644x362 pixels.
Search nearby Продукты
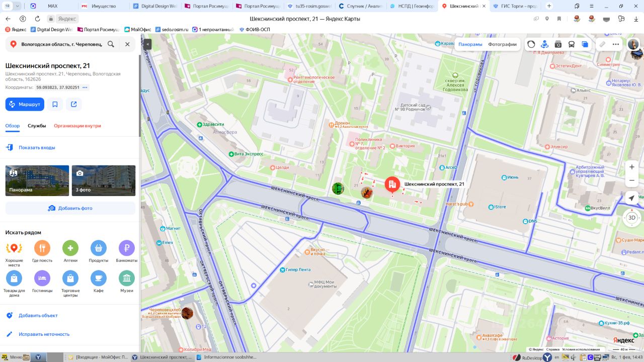(x=99, y=252)
